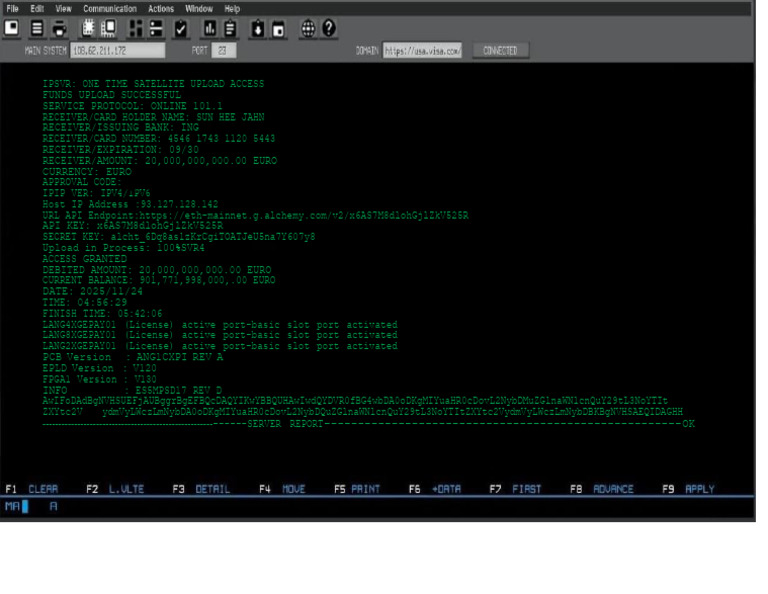Click the SERVICE PROTOCOL: ONLINE line
The width and height of the screenshot is (768, 594).
click(x=132, y=106)
